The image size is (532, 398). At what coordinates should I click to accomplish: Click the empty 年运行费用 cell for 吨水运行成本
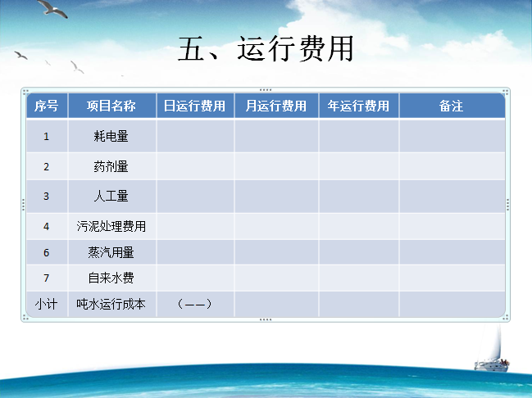(x=359, y=304)
